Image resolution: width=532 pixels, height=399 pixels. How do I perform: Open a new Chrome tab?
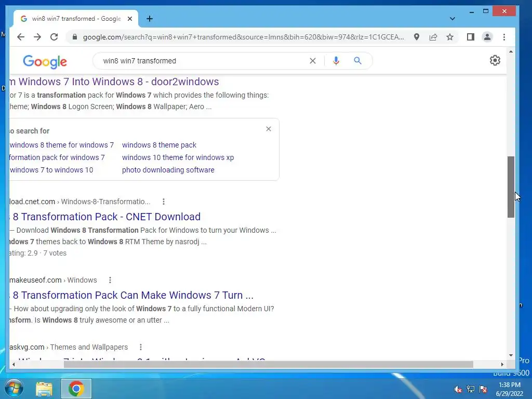pos(150,19)
